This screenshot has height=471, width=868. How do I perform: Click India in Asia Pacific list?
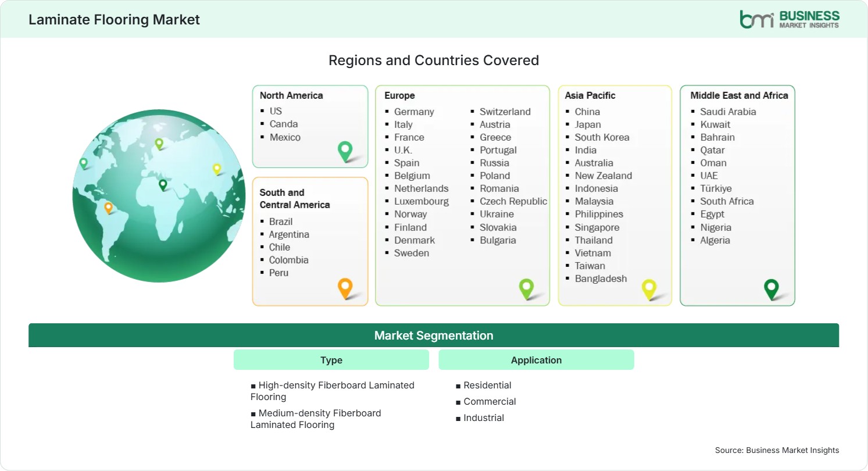pos(585,150)
